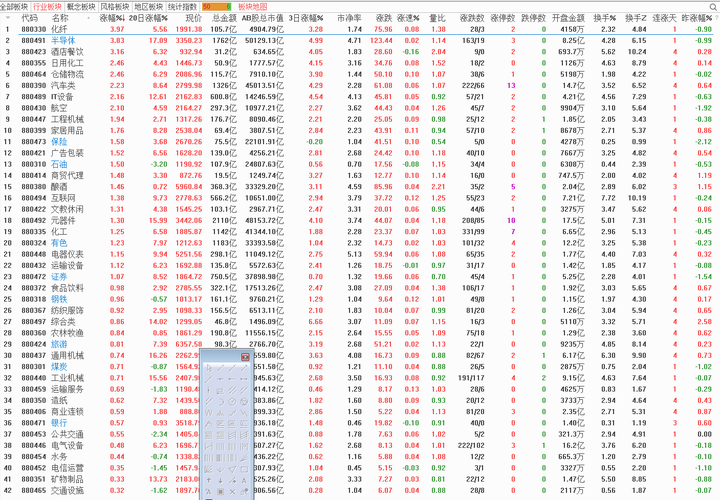This screenshot has width=720, height=500.
Task: Select the 交通设施 sector row
Action: (x=360, y=490)
